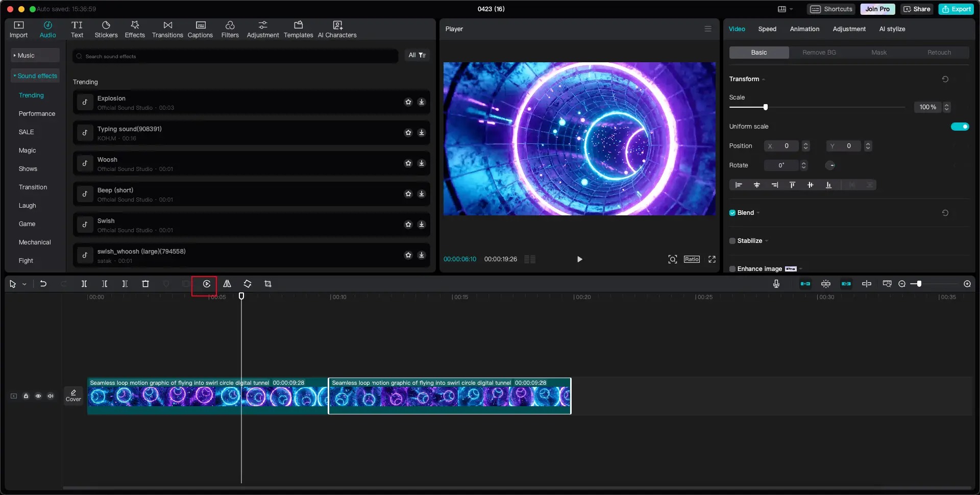Delete the selected clip with trash icon
Image resolution: width=980 pixels, height=495 pixels.
pos(145,284)
